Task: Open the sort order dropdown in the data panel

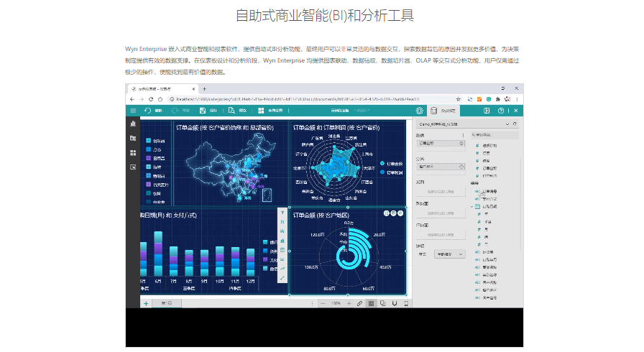Action: (450, 254)
